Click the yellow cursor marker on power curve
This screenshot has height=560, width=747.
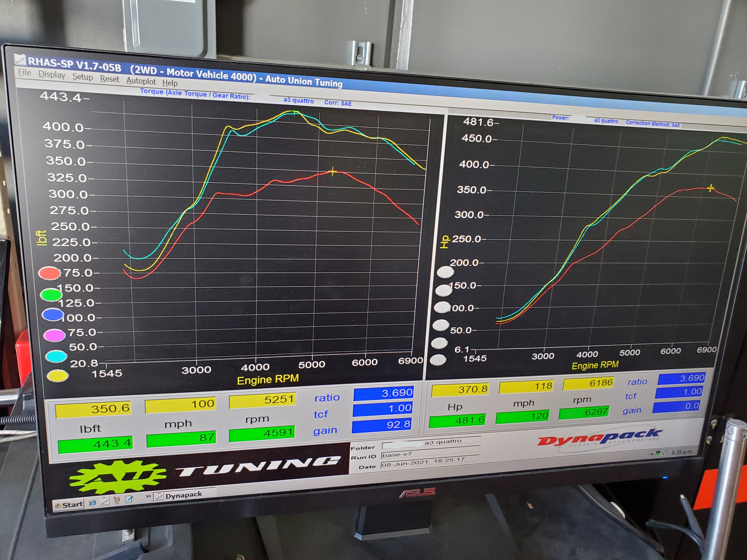[711, 188]
